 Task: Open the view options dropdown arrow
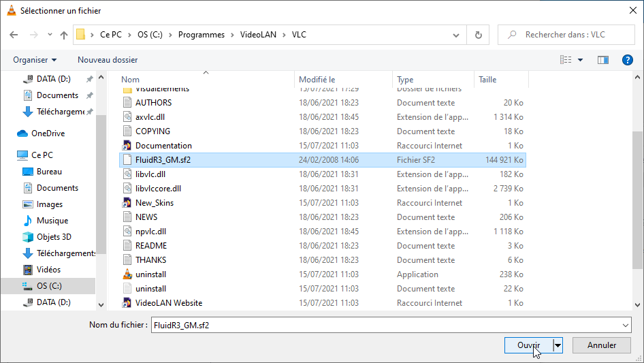580,60
